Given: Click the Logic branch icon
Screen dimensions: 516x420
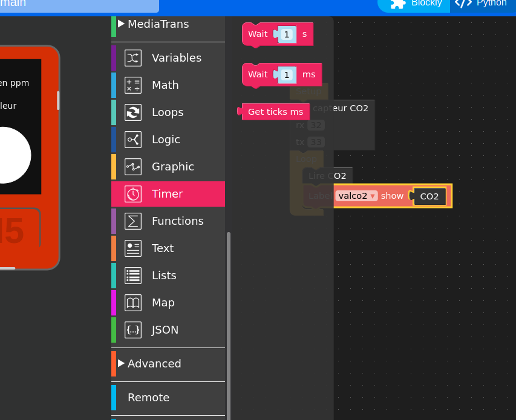Looking at the screenshot, I should pyautogui.click(x=133, y=140).
